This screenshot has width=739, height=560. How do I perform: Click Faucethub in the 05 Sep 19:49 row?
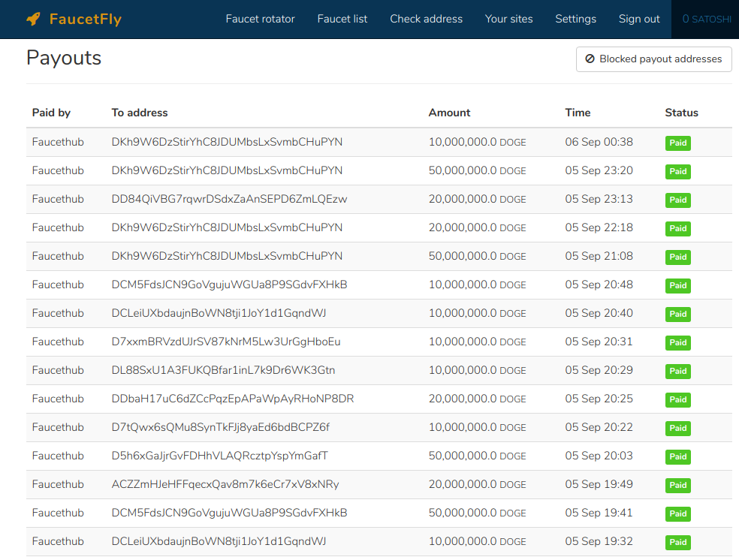(x=58, y=484)
